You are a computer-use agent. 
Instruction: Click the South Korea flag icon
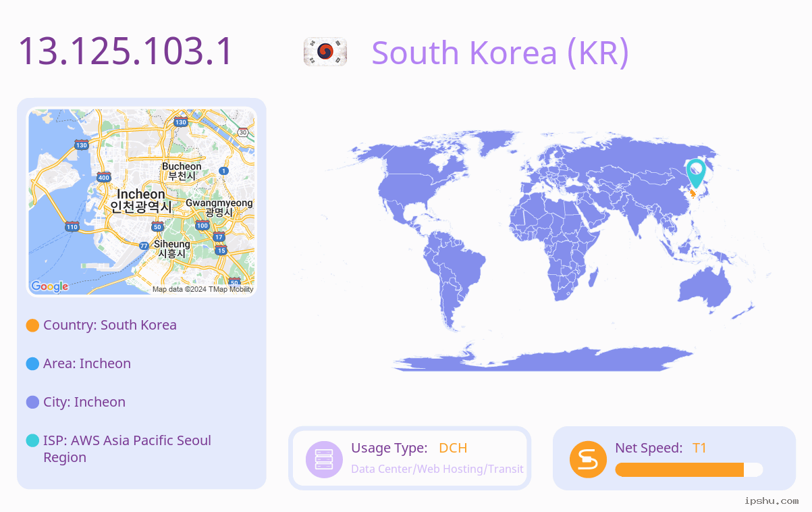tap(325, 52)
